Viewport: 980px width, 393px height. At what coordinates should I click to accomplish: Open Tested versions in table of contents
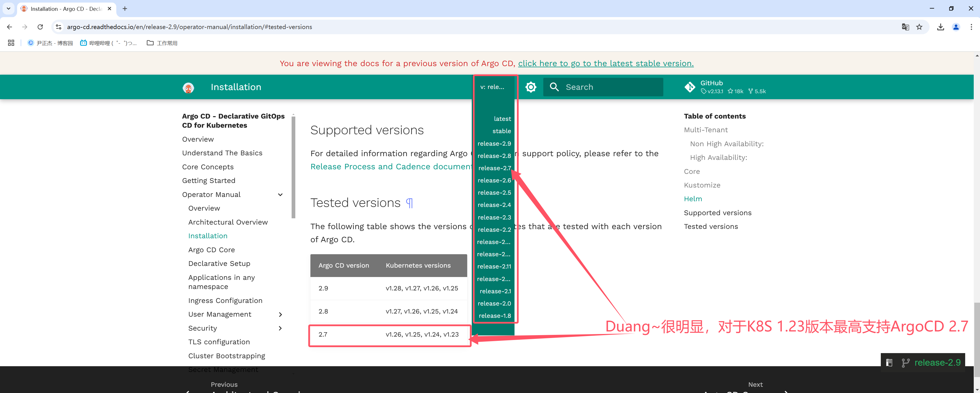point(711,226)
